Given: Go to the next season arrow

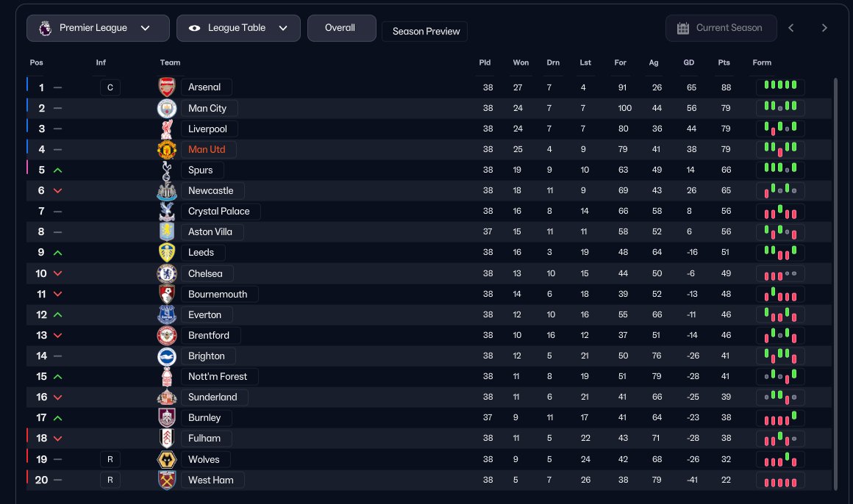Looking at the screenshot, I should click(x=824, y=28).
